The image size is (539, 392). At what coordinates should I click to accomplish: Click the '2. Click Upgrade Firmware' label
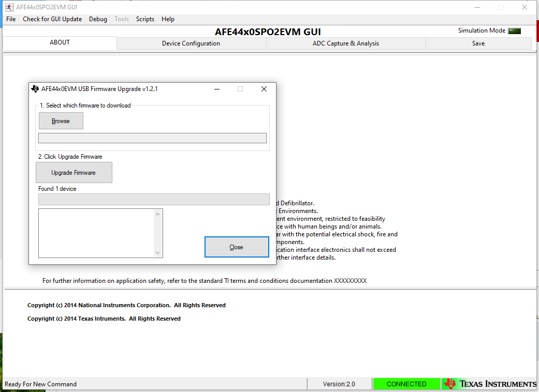point(70,157)
